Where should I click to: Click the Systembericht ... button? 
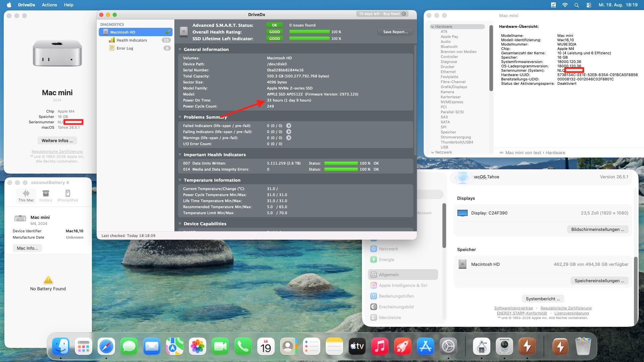tap(543, 299)
